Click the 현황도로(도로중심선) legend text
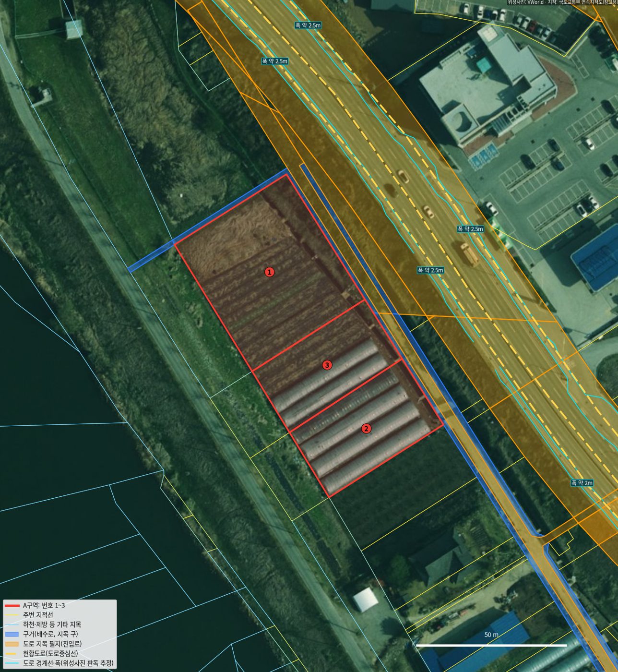Viewport: 618px width, 672px height. [50, 653]
